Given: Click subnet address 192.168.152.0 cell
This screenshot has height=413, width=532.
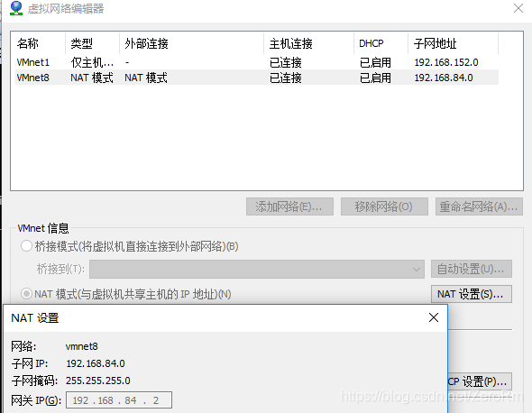Looking at the screenshot, I should (x=446, y=62).
